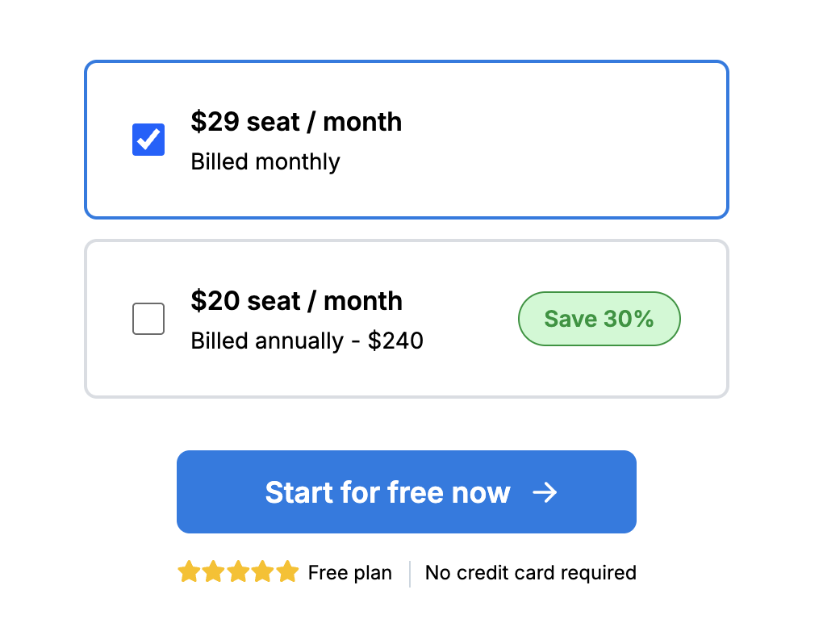The image size is (823, 644).
Task: Click the last star of the rating
Action: pyautogui.click(x=287, y=572)
